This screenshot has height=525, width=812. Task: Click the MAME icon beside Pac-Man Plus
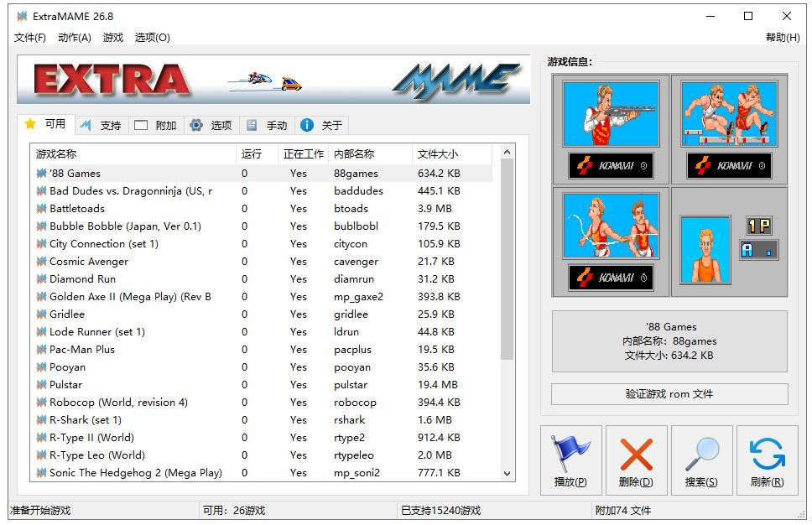pyautogui.click(x=41, y=350)
